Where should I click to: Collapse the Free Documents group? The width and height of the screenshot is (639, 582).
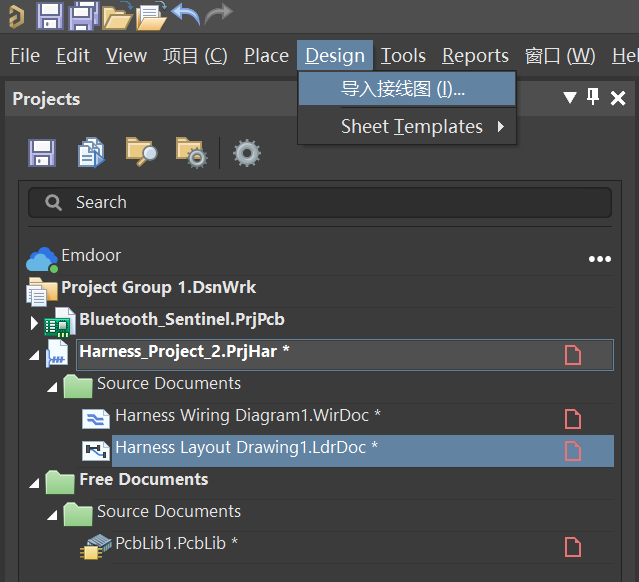pos(35,483)
